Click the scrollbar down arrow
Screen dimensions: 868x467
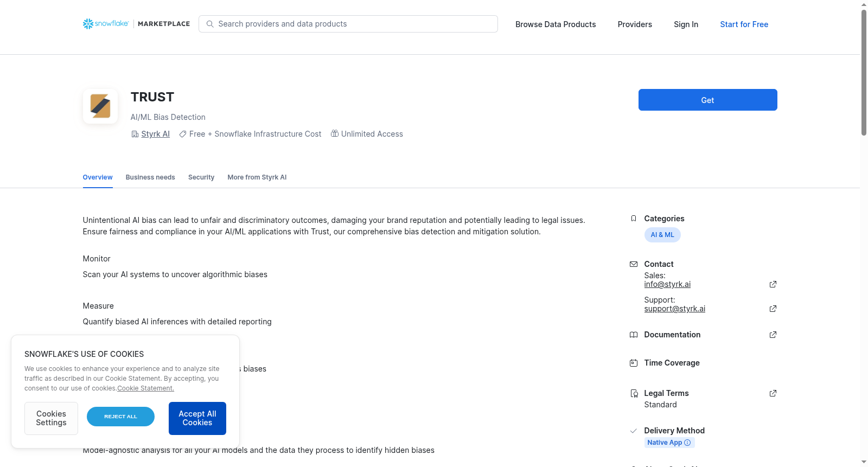[x=864, y=462]
